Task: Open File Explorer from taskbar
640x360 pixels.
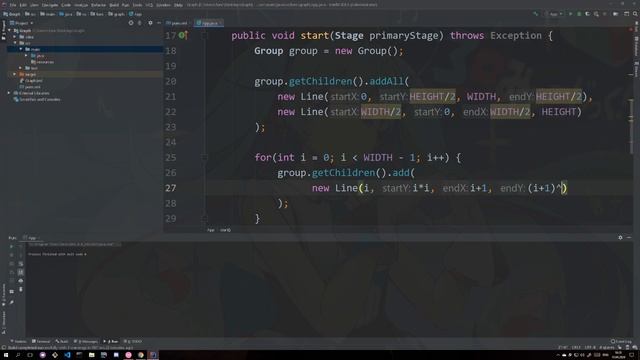Action: click(x=91, y=355)
